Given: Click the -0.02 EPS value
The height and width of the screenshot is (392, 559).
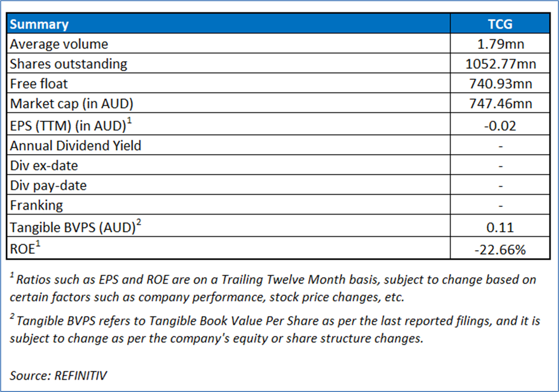Looking at the screenshot, I should point(501,126).
